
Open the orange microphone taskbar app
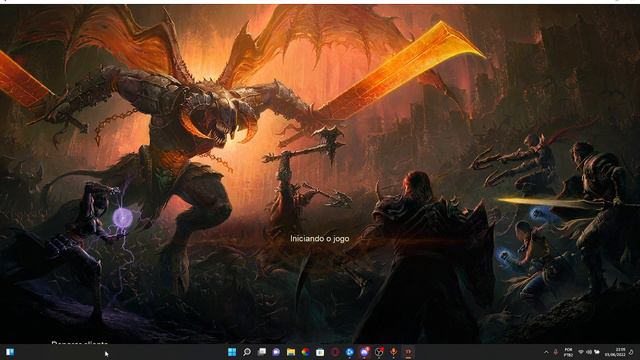click(x=393, y=352)
